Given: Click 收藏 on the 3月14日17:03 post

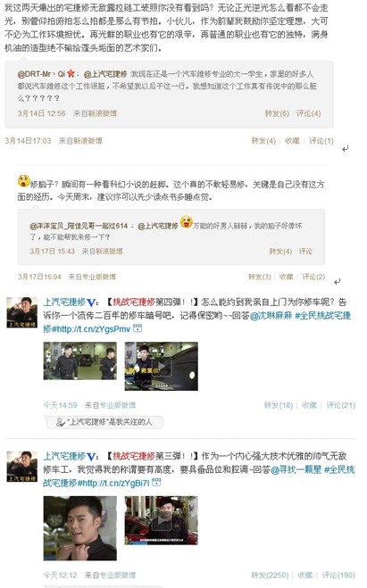Looking at the screenshot, I should (292, 141).
